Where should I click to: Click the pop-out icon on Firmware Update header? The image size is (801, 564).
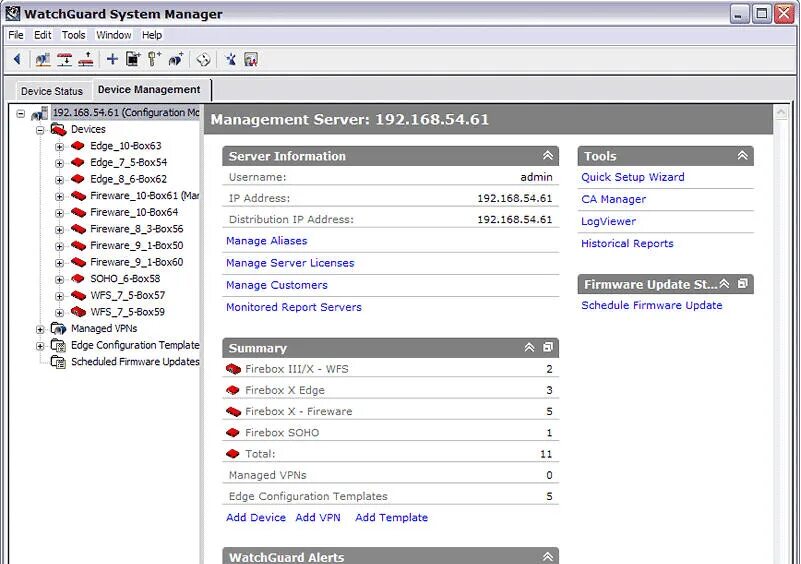(743, 284)
